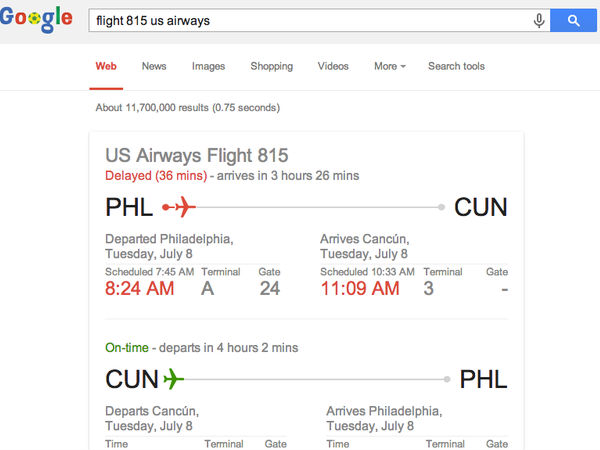
Task: Click the CUN arrival endpoint dot
Action: [441, 207]
